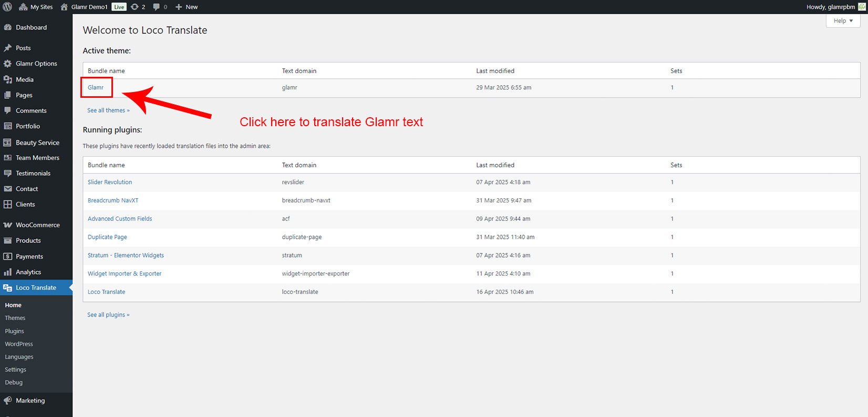
Task: Click the Marketing megaphone icon
Action: coord(8,400)
